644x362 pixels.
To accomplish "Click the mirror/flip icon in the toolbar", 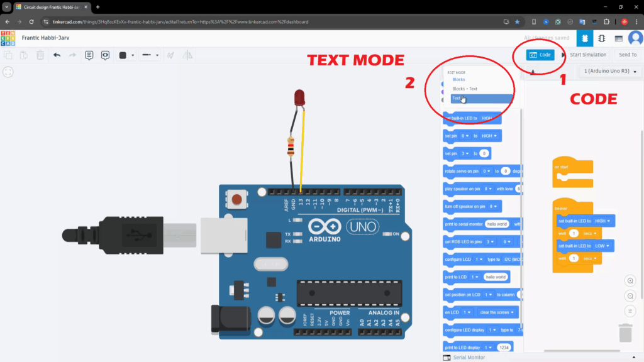I will pyautogui.click(x=187, y=55).
